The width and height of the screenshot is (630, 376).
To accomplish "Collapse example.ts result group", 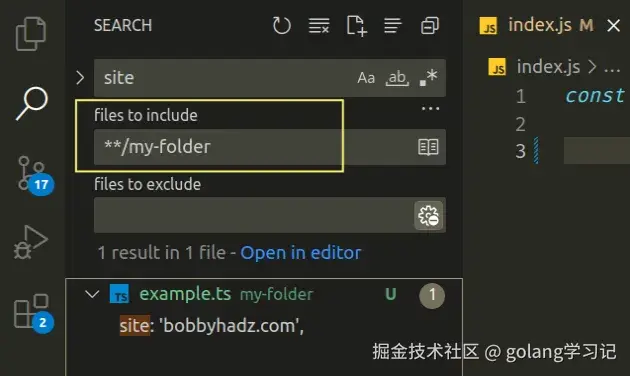I will point(92,294).
